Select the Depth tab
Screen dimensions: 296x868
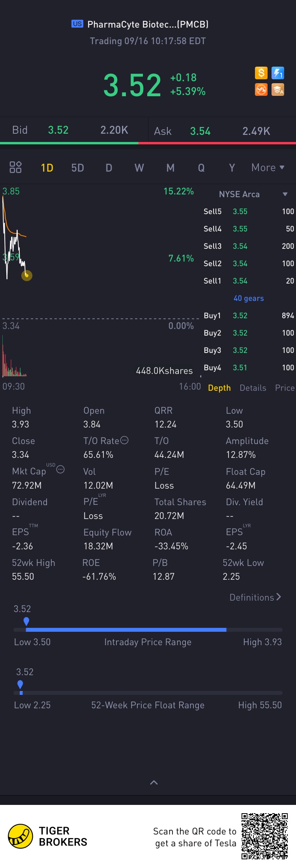coord(219,388)
